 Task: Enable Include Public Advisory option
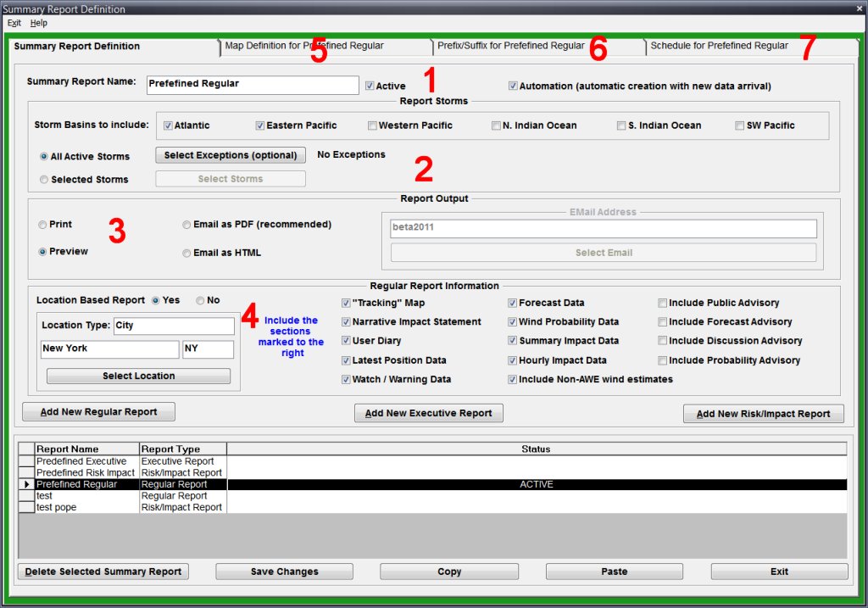coord(663,303)
